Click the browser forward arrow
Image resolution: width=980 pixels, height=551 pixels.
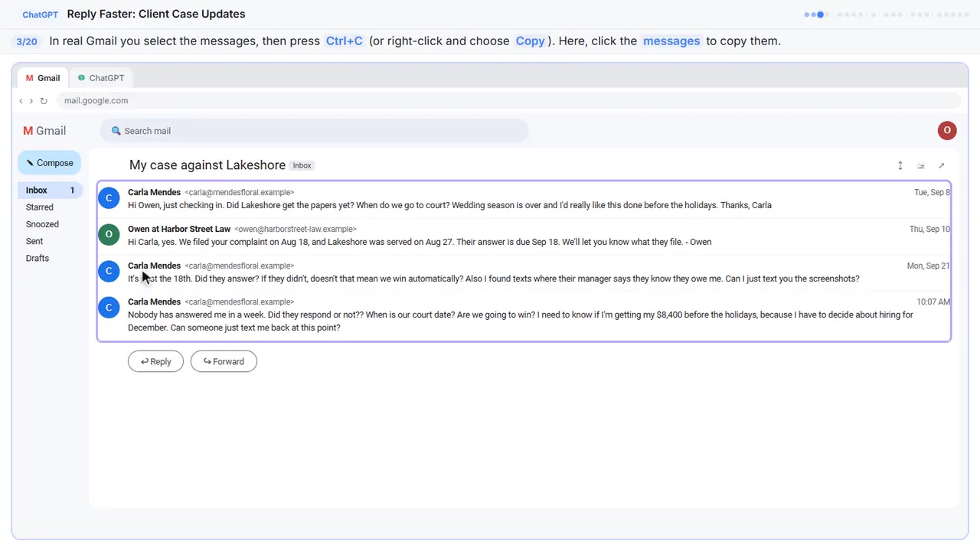tap(31, 101)
